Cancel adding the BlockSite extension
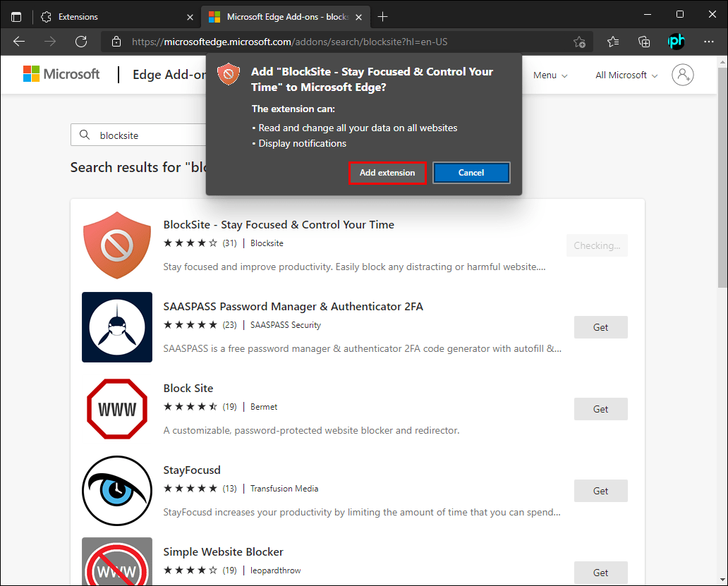 471,173
